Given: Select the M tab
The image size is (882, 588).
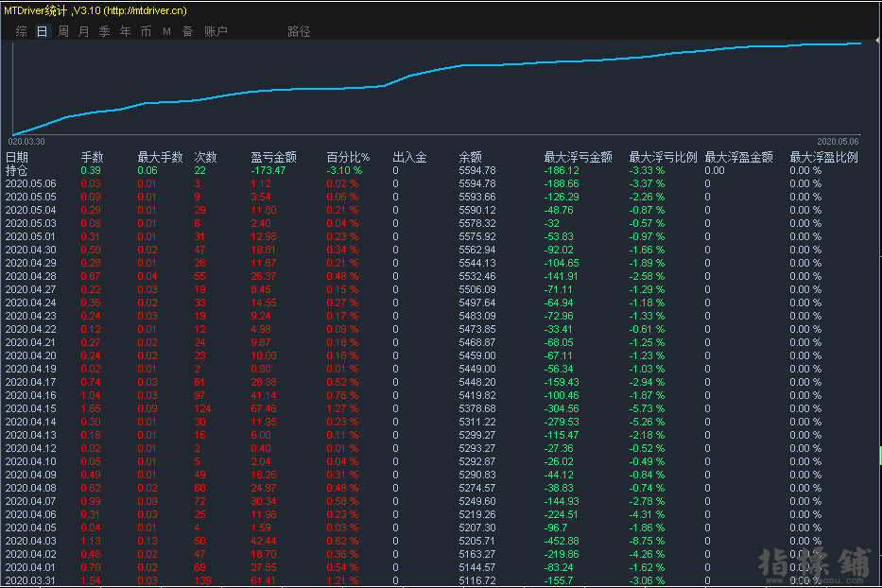Looking at the screenshot, I should [x=167, y=31].
